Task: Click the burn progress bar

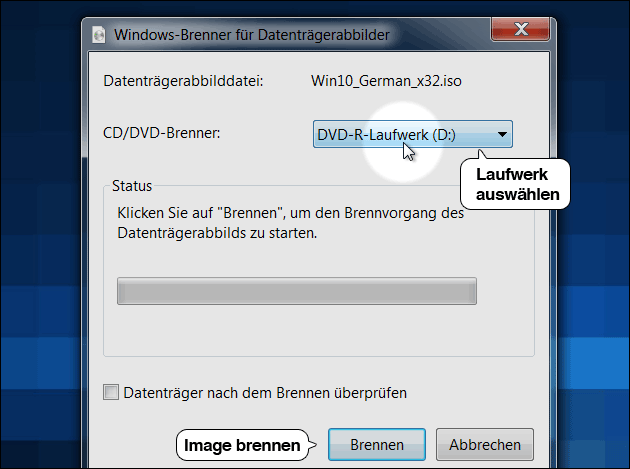Action: [297, 291]
